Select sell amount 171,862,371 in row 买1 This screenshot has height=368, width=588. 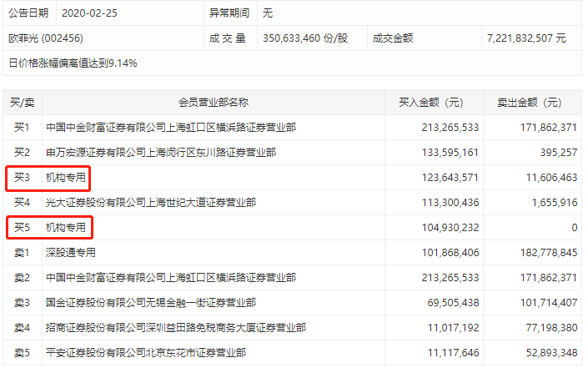click(x=548, y=128)
